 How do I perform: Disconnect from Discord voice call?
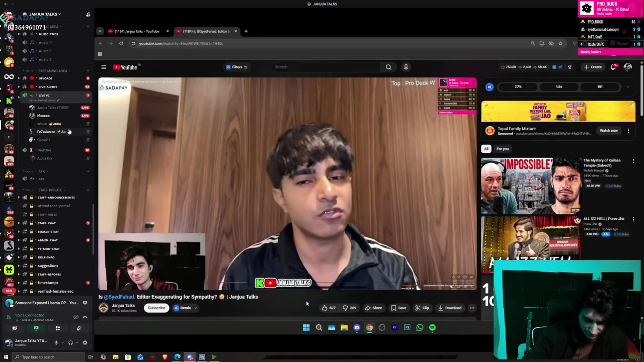[x=85, y=317]
